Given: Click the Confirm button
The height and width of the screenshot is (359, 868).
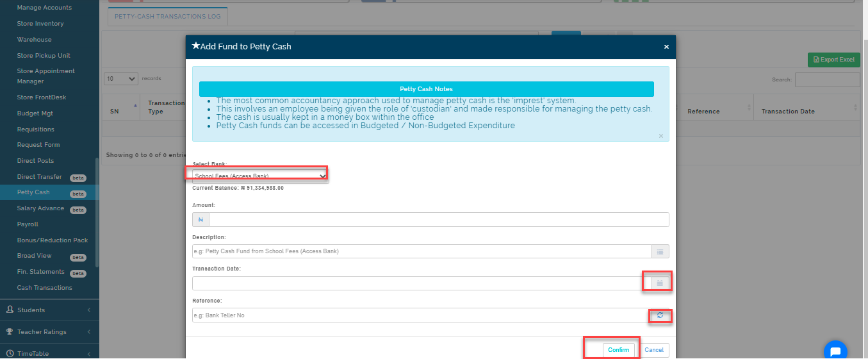Looking at the screenshot, I should coord(619,350).
